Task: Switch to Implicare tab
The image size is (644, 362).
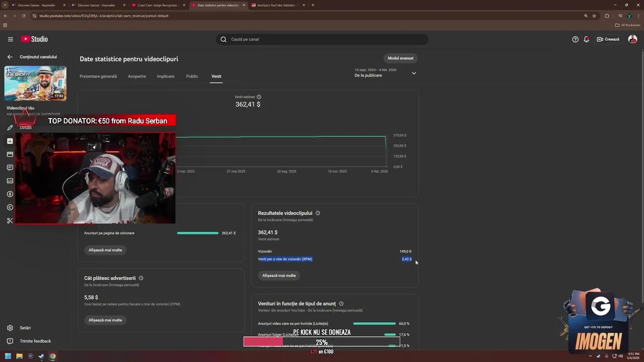Action: pyautogui.click(x=166, y=76)
